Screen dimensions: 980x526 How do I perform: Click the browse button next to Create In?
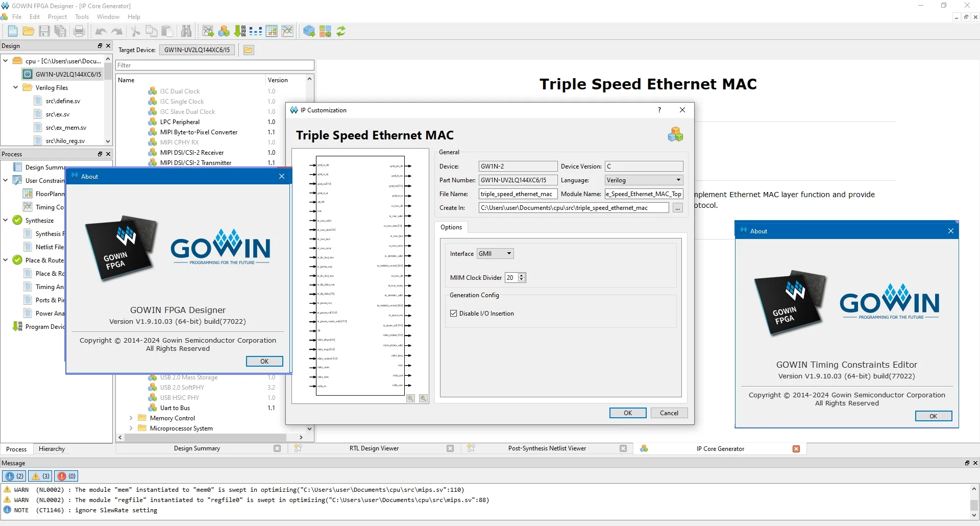coord(678,208)
